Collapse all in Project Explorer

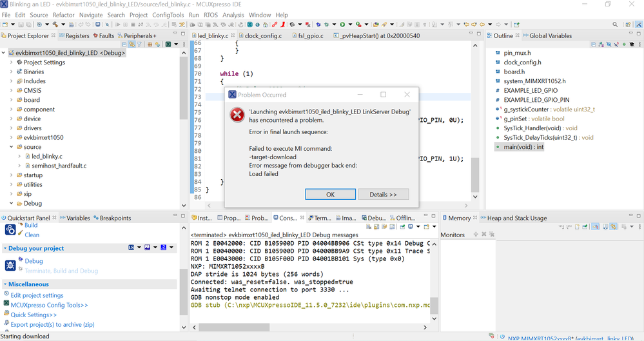(124, 44)
